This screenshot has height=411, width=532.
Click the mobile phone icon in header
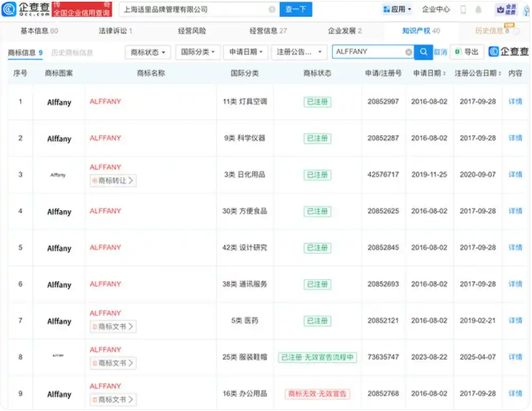[463, 9]
